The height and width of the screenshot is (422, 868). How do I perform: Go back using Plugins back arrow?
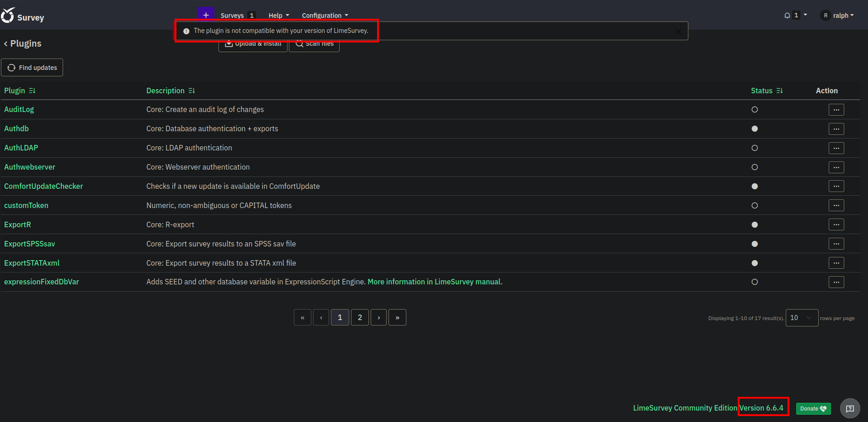coord(5,43)
